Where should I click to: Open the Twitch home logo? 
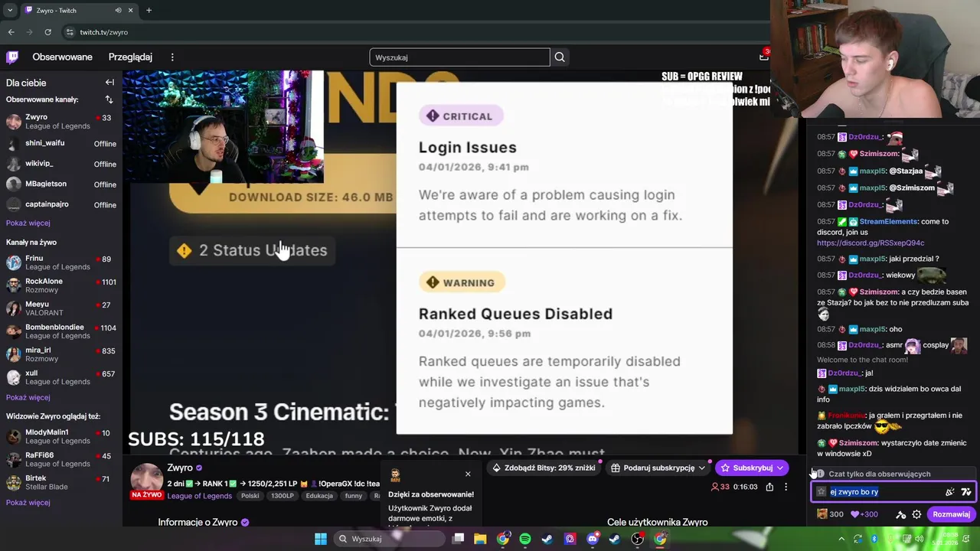tap(12, 57)
